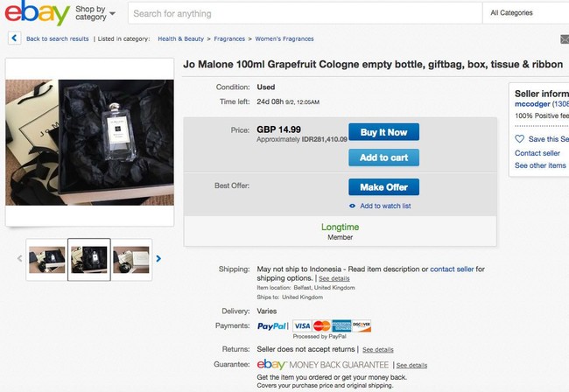The height and width of the screenshot is (392, 569).
Task: Select the first product thumbnail image
Action: [x=46, y=258]
